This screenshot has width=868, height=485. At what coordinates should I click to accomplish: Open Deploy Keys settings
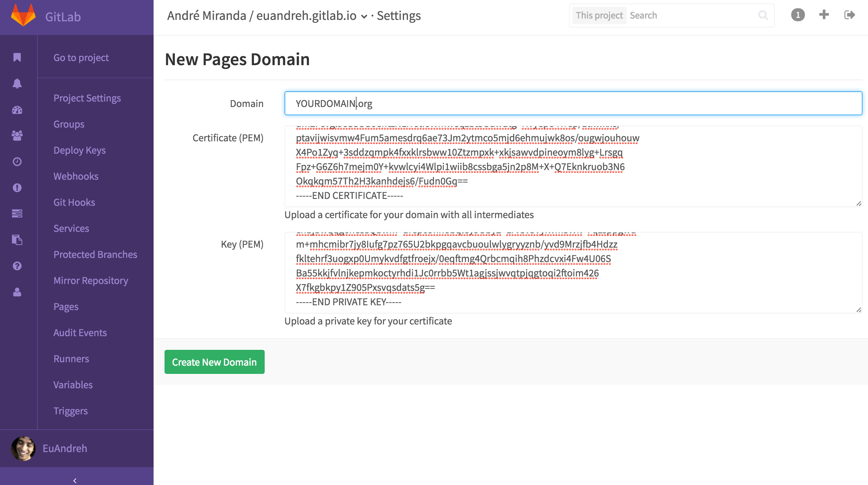[x=80, y=150]
